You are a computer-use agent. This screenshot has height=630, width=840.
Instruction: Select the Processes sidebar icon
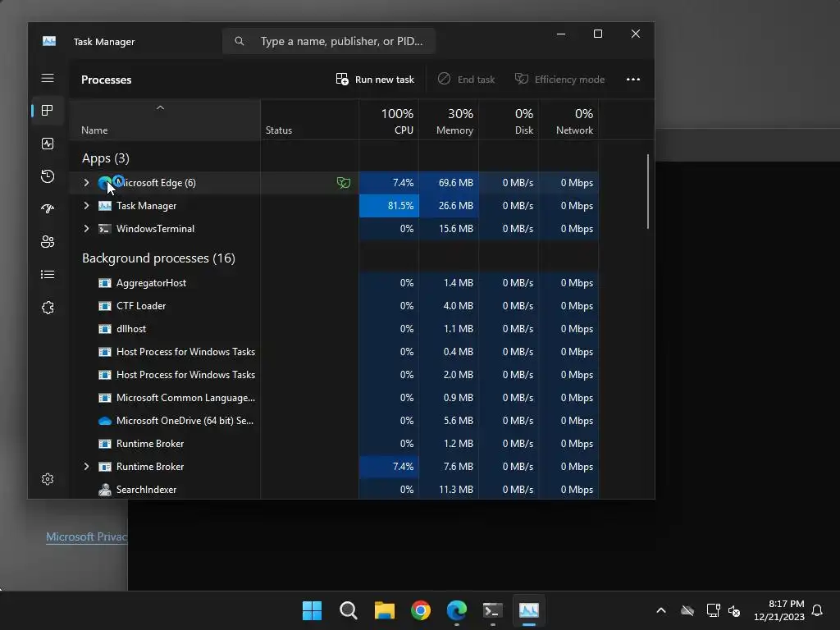pyautogui.click(x=47, y=111)
